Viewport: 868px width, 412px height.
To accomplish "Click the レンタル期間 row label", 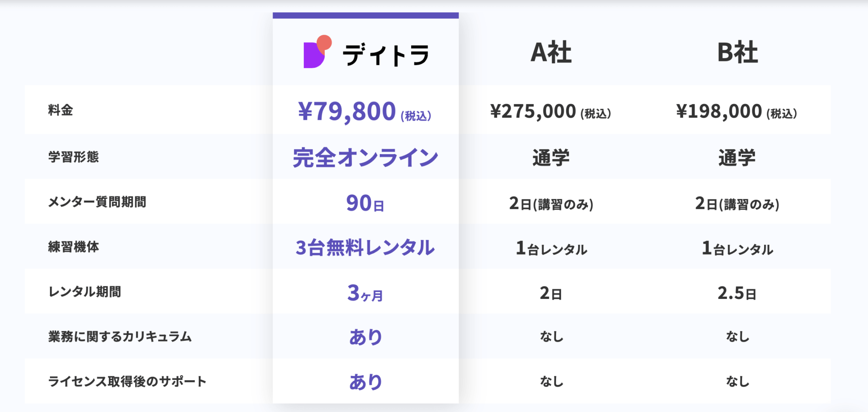I will coord(85,292).
